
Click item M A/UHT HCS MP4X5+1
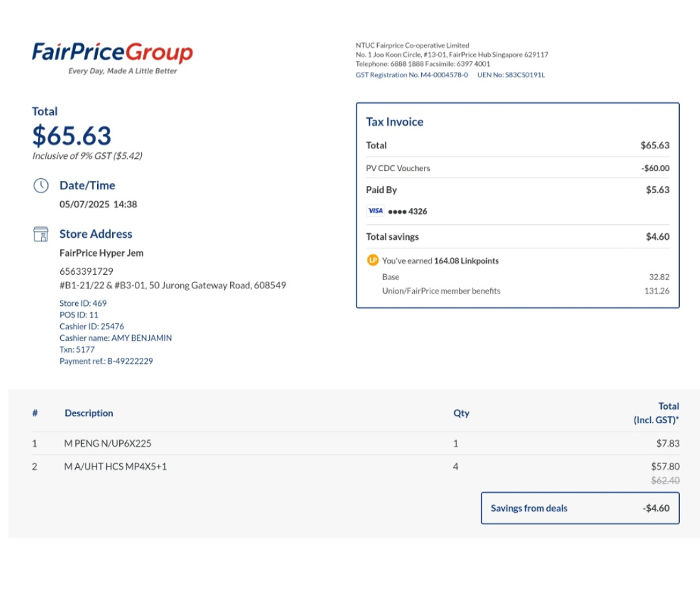[115, 467]
